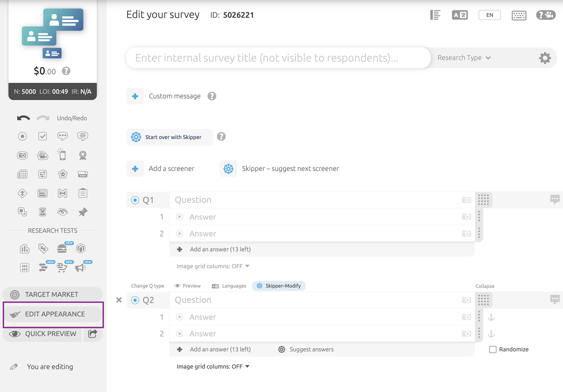Open the burger research test
Viewport: 563px width, 392px height.
pos(62,248)
